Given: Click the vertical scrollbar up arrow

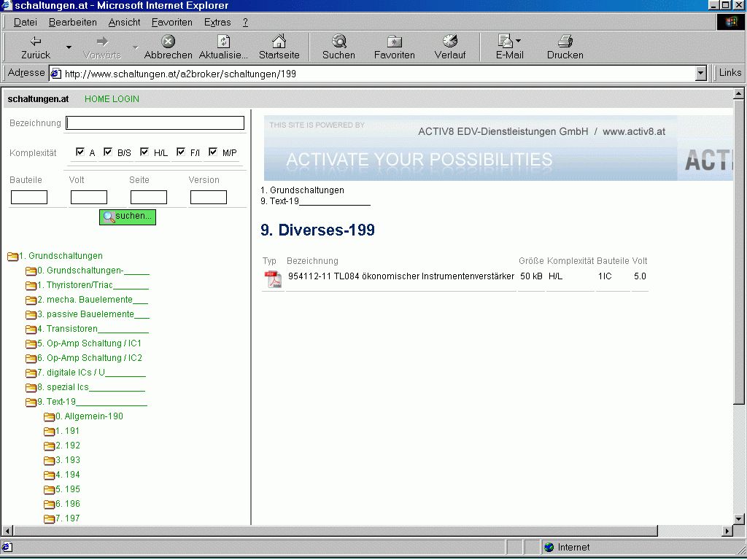Looking at the screenshot, I should click(x=739, y=94).
